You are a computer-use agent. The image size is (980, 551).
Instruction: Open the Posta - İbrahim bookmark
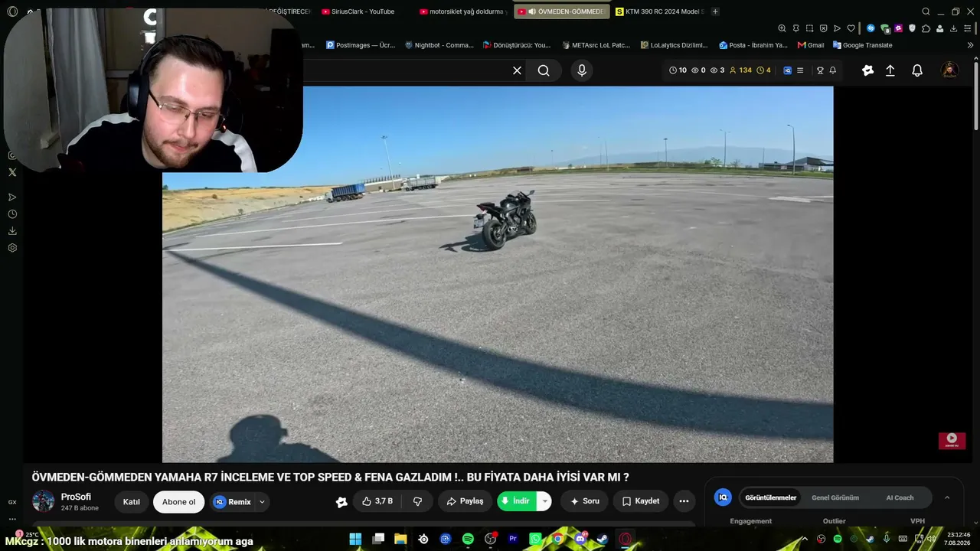[x=753, y=45]
